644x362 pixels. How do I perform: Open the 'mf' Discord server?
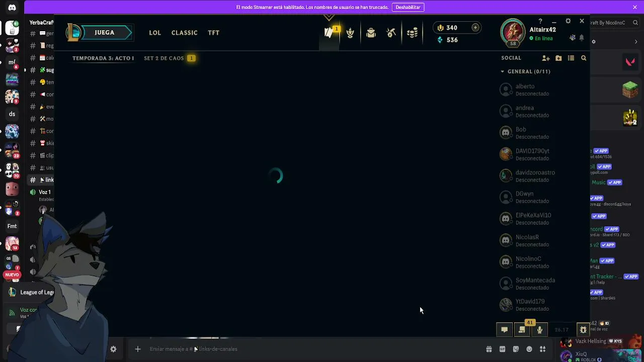pos(12,62)
